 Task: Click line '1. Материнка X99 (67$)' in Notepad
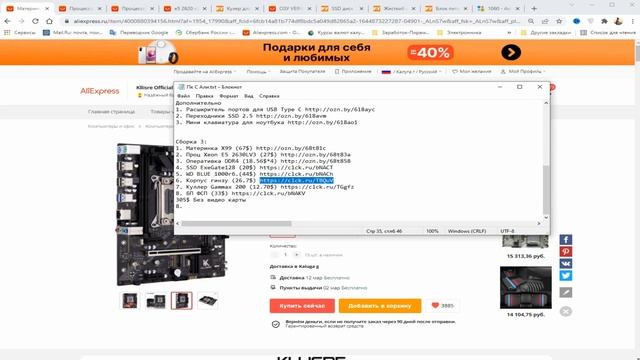pyautogui.click(x=251, y=148)
